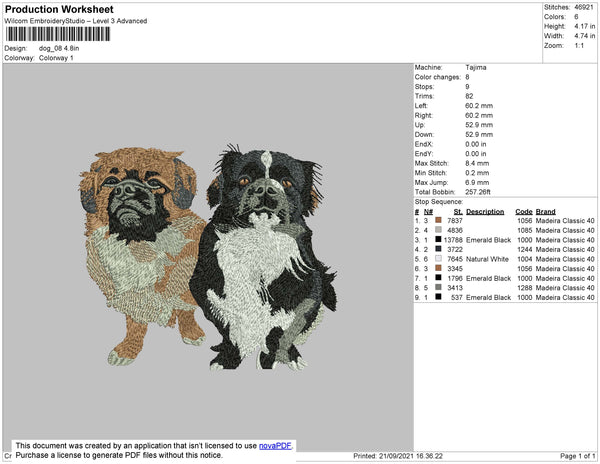Select the Natural White color swatch
The image size is (600, 464).
tap(438, 259)
